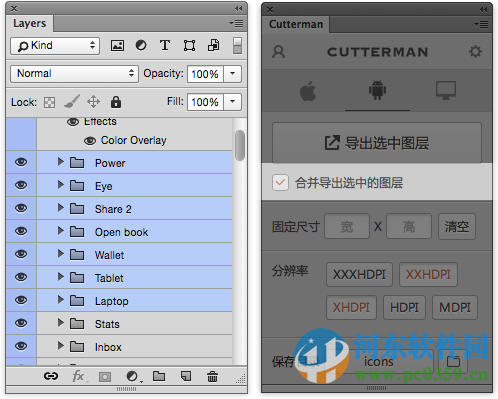
Task: Open the Fill slider dropdown arrow
Action: tap(232, 101)
